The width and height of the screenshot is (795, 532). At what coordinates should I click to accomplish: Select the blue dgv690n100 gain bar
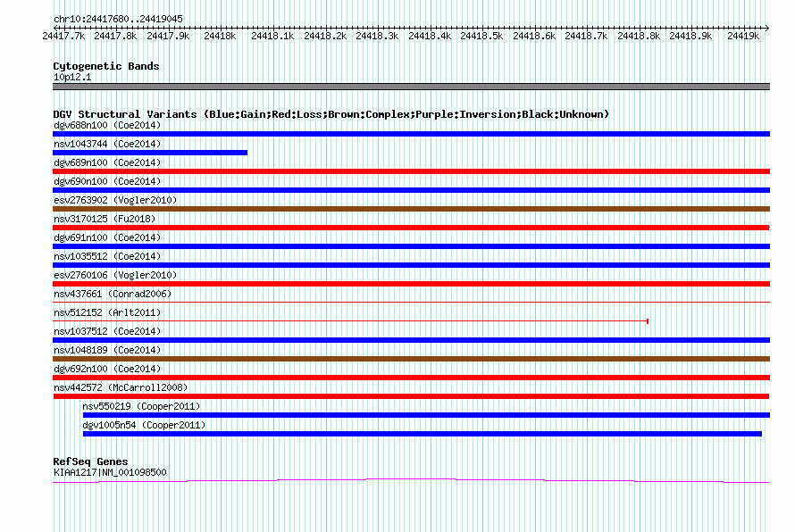[411, 190]
